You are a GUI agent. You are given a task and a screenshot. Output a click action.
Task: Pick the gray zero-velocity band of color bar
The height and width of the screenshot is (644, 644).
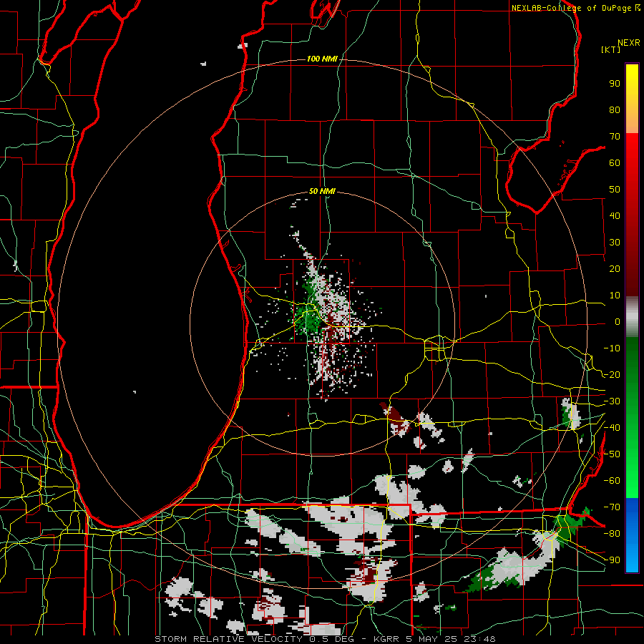coord(632,317)
